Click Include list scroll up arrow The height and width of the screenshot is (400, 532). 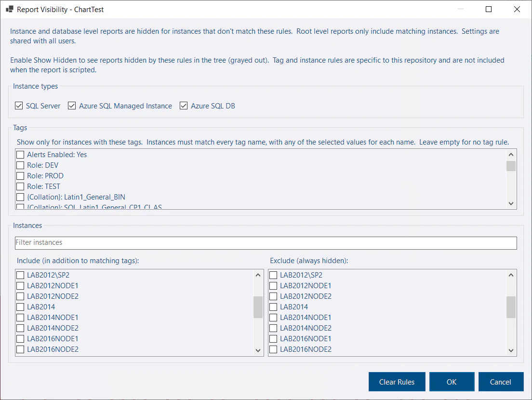click(x=258, y=275)
